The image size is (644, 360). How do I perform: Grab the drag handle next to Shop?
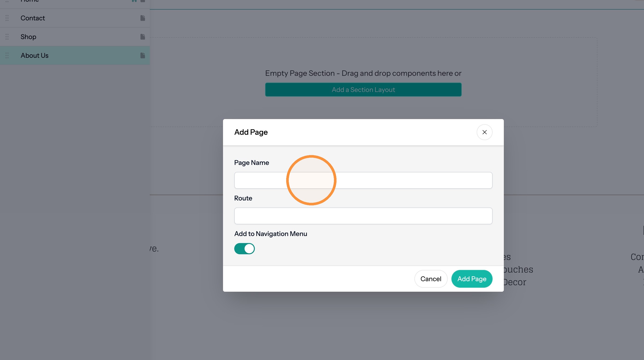[7, 37]
